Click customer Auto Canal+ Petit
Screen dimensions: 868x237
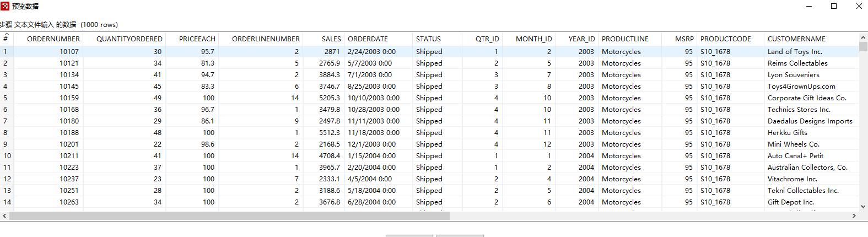(795, 156)
